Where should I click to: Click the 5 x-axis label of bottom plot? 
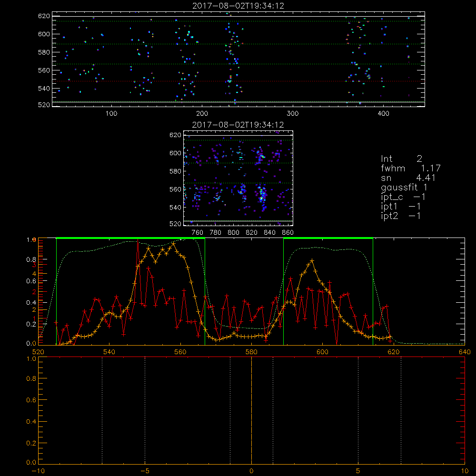(x=358, y=471)
